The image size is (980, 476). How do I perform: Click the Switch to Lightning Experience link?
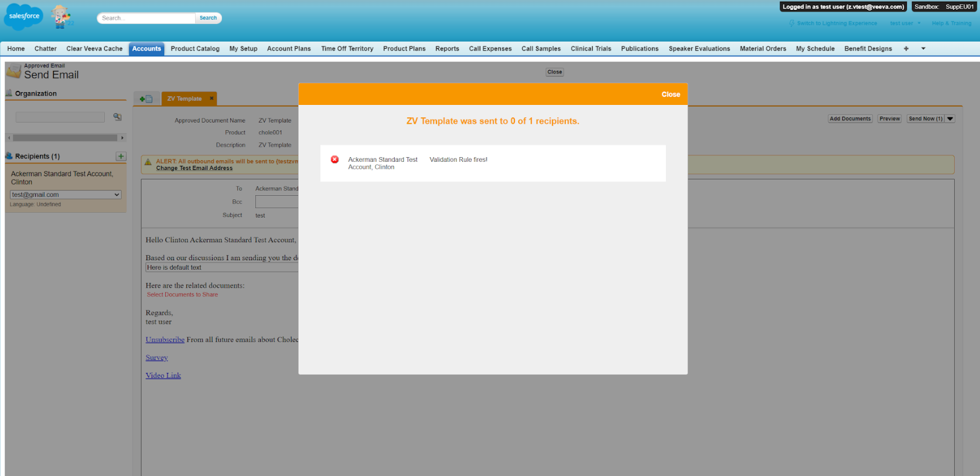tap(836, 23)
